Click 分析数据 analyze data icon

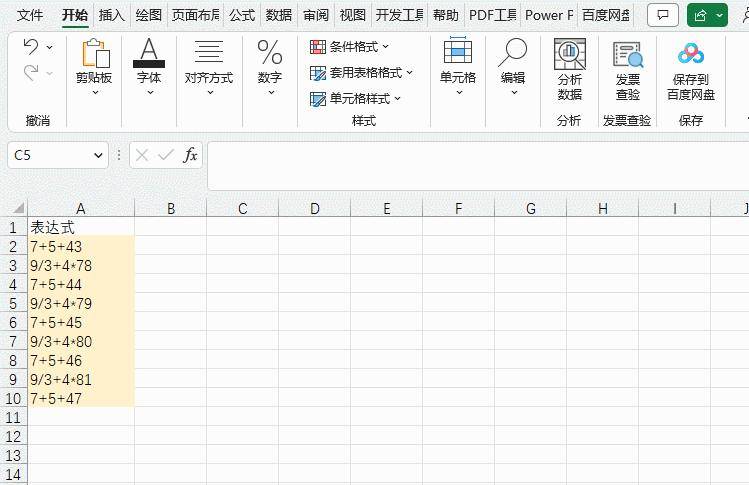coord(569,70)
